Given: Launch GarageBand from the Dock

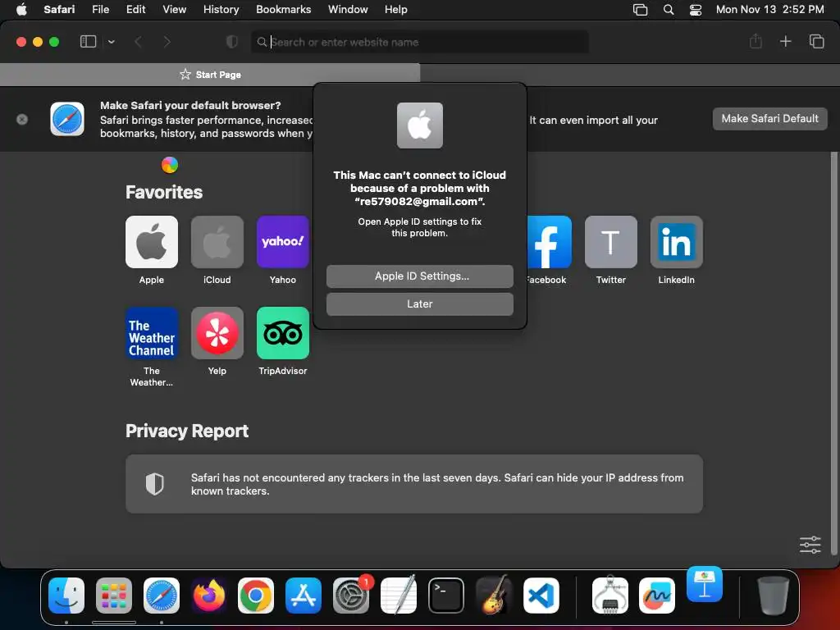Looking at the screenshot, I should click(x=493, y=595).
